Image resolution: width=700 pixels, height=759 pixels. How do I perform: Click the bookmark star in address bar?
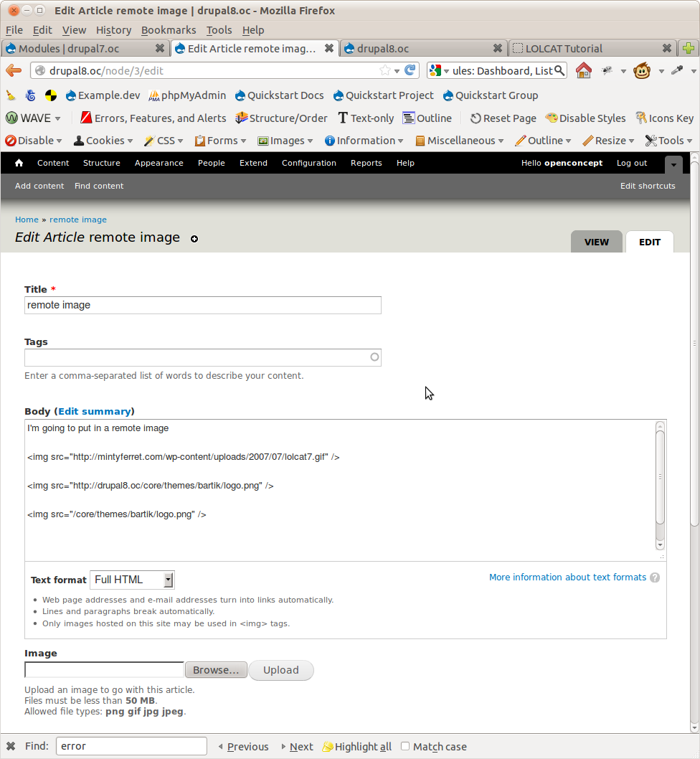coord(385,71)
